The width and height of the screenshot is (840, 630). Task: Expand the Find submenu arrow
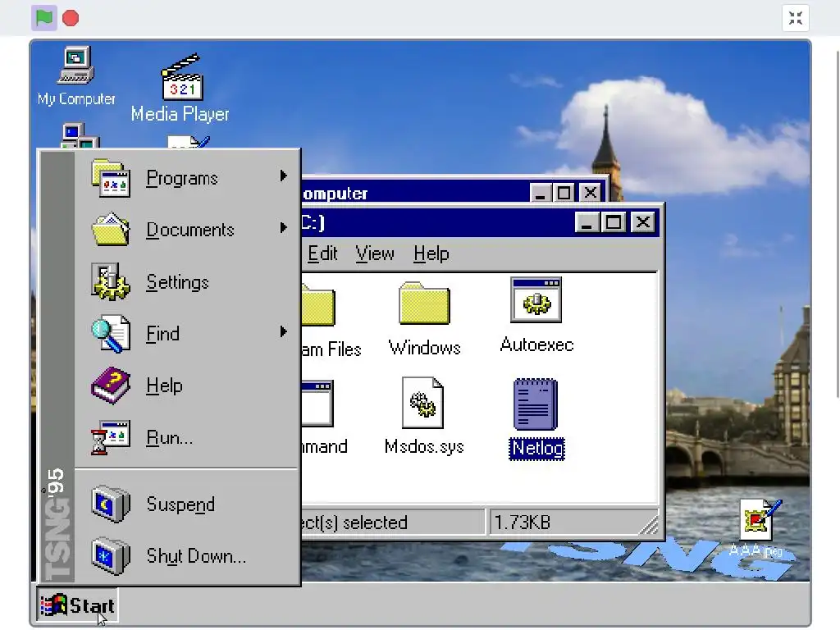pos(283,331)
